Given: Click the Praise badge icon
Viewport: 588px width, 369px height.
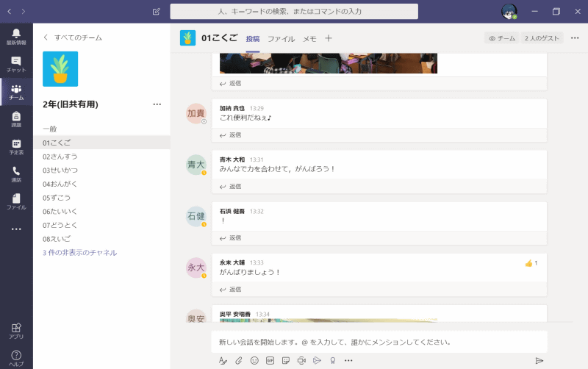Looking at the screenshot, I should click(333, 360).
